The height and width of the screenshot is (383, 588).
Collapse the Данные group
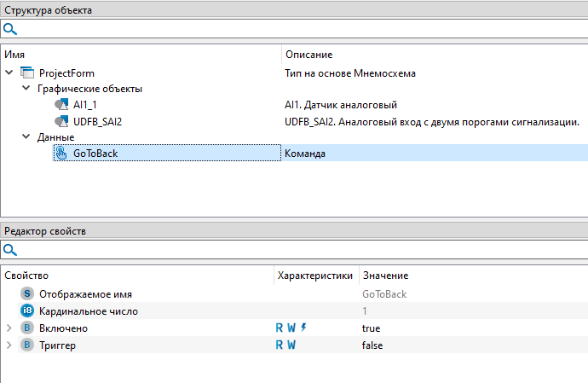[x=26, y=136]
